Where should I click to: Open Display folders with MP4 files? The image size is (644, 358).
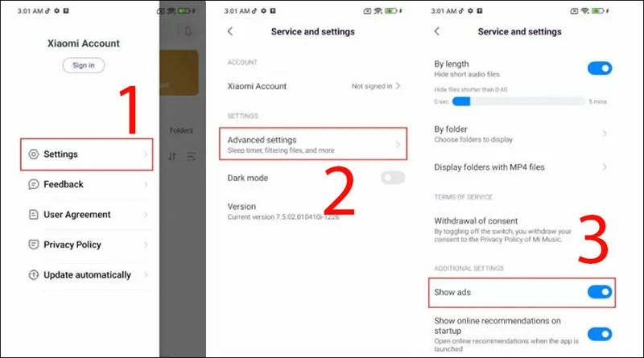(x=520, y=167)
